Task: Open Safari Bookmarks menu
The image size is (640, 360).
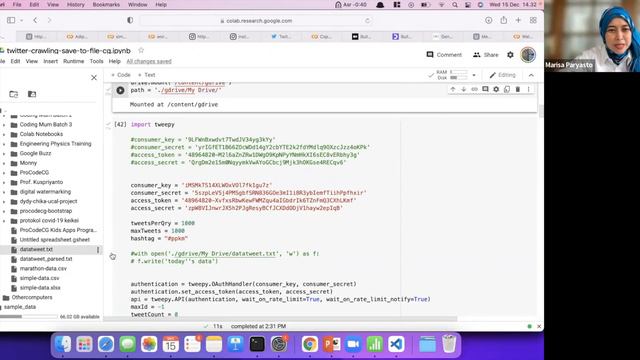Action: coord(107,5)
